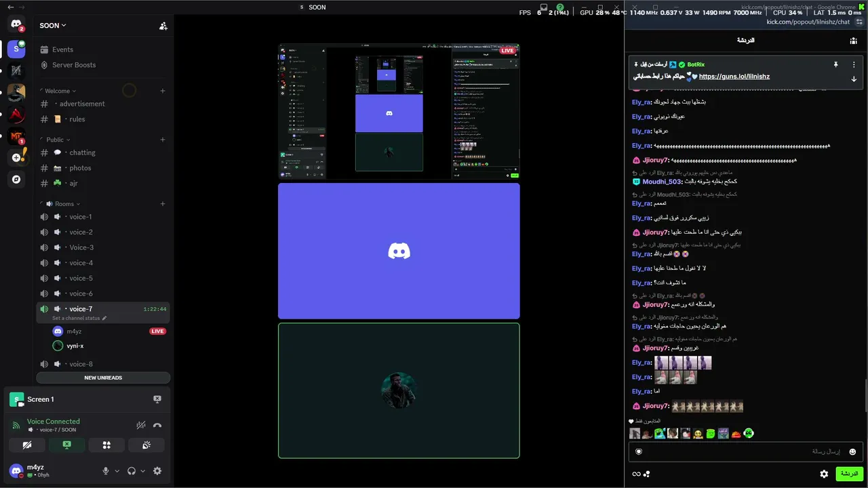868x488 pixels.
Task: Expand pinned message with down arrow
Action: coord(854,79)
